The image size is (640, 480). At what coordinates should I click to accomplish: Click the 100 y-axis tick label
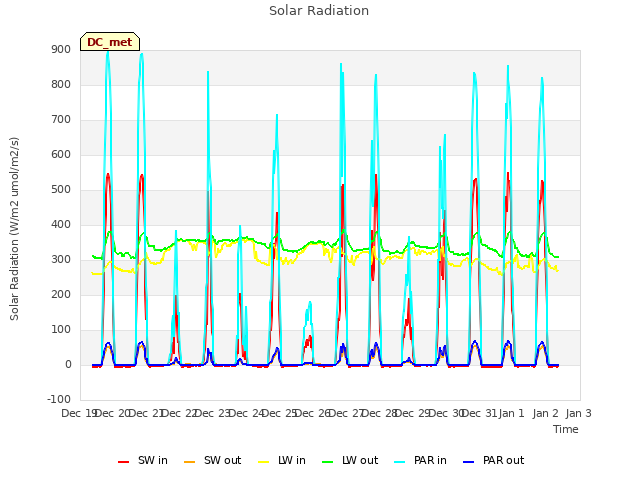coord(61,330)
